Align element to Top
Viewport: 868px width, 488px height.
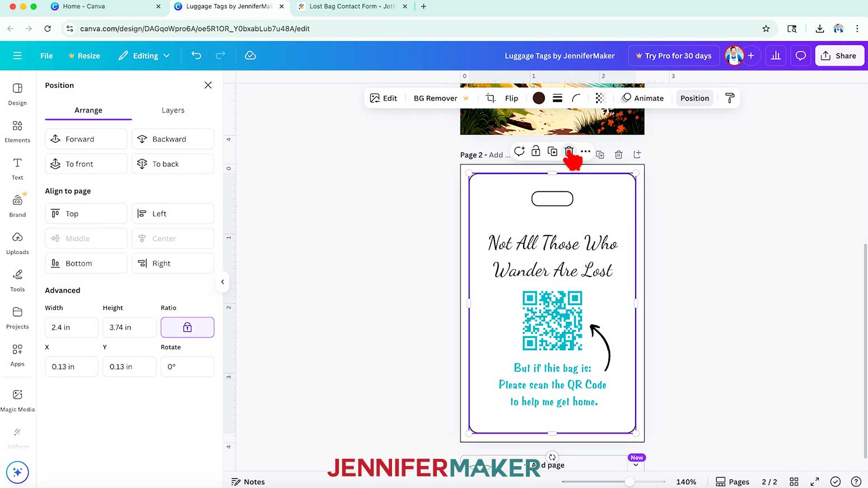click(86, 214)
